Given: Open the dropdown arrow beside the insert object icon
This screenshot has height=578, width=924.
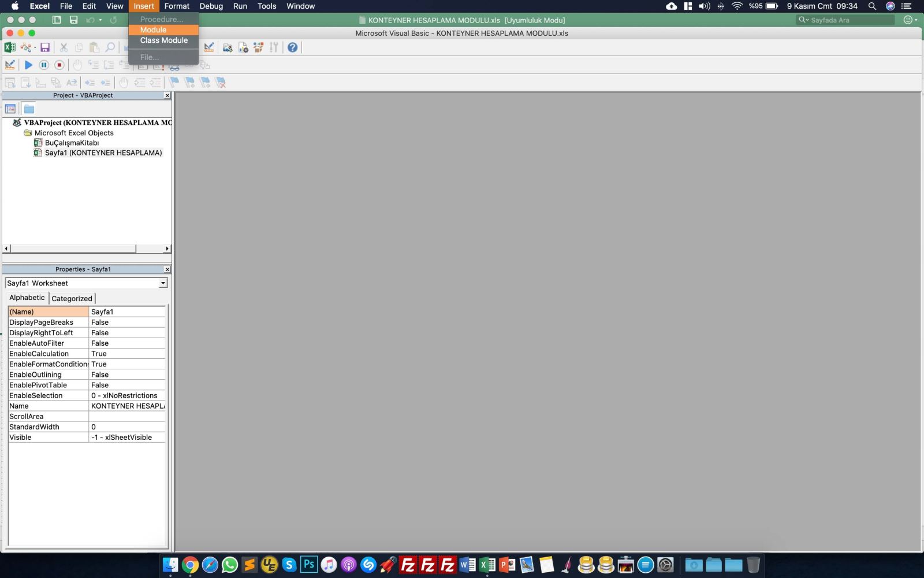Looking at the screenshot, I should click(x=35, y=47).
